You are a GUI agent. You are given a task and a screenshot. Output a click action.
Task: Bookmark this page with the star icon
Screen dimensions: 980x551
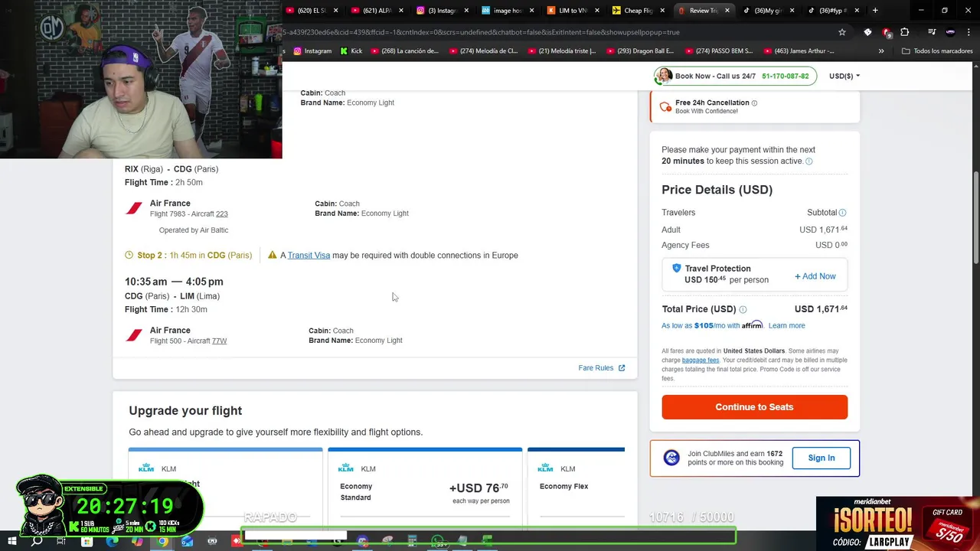coord(842,32)
